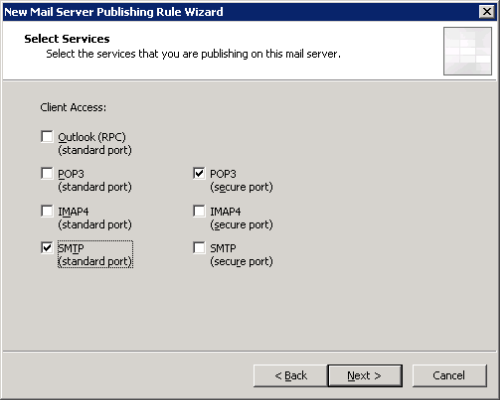
Task: Click the wizard banner icon in header
Action: (x=467, y=51)
